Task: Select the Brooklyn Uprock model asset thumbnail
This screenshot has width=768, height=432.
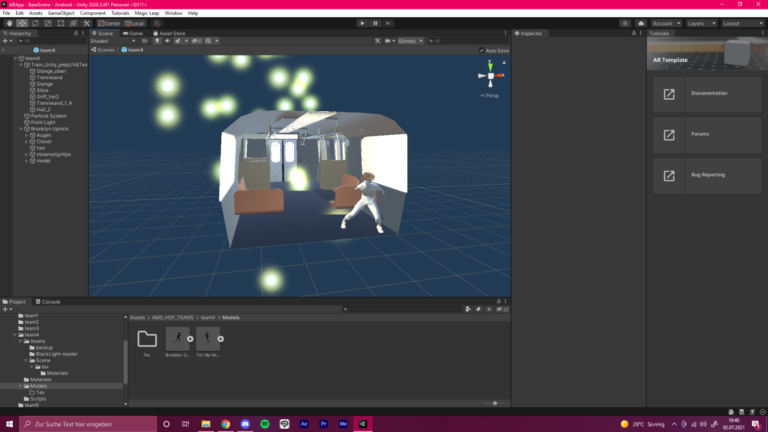Action: tap(178, 339)
